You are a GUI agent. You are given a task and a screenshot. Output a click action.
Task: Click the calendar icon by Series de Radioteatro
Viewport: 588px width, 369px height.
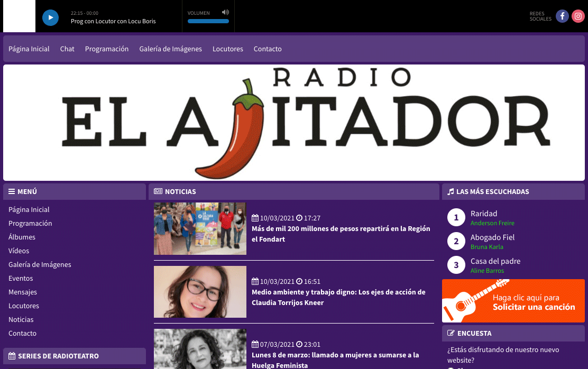point(12,356)
